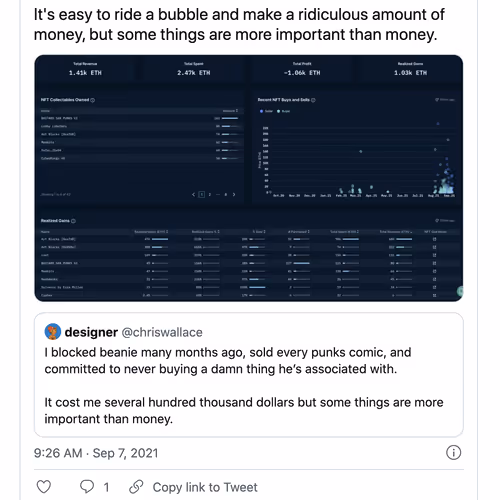This screenshot has width=500, height=500.
Task: Go to previous page in collectables pagination
Action: pos(194,194)
